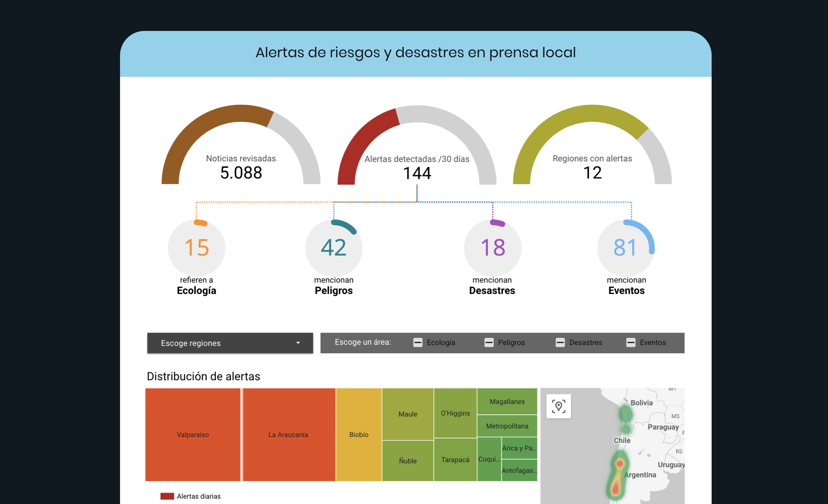Click the Uruguay label on the map
Screen dimensions: 828x504
pos(671,465)
